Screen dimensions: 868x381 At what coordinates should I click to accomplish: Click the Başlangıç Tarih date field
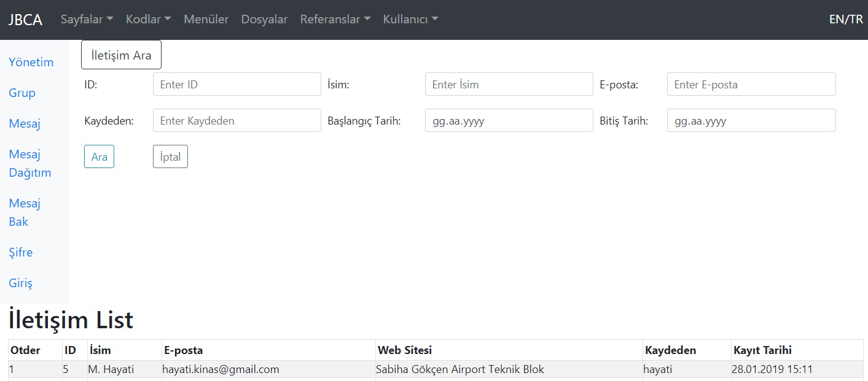pyautogui.click(x=509, y=121)
